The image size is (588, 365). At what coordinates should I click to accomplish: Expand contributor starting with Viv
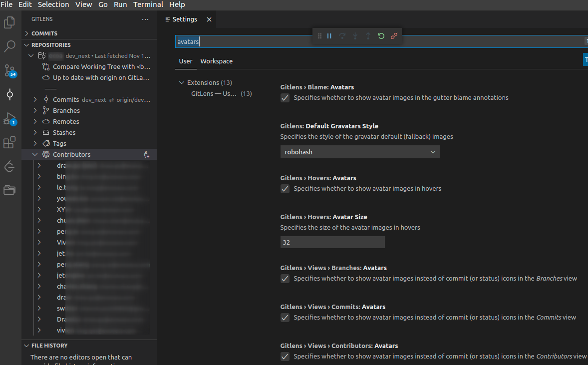click(x=39, y=242)
